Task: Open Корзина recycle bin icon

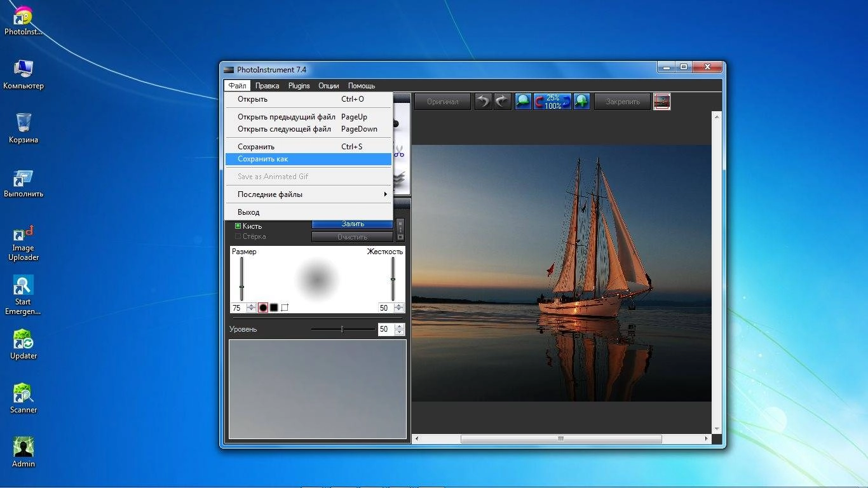Action: point(24,128)
